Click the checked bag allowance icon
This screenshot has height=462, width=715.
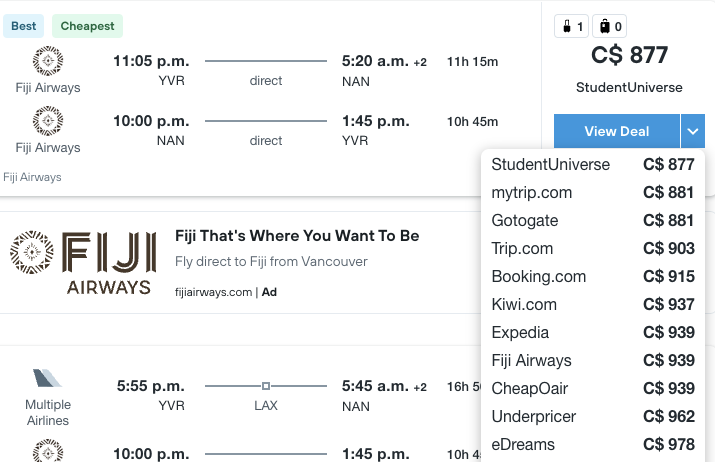[x=608, y=27]
